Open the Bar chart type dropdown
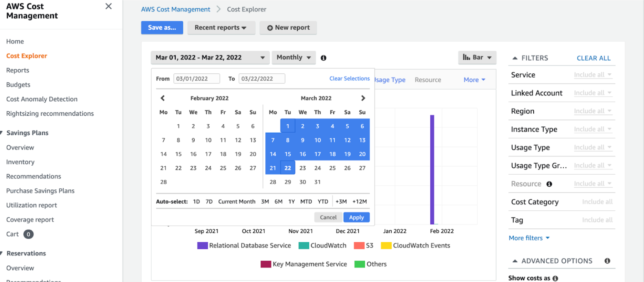 point(477,57)
